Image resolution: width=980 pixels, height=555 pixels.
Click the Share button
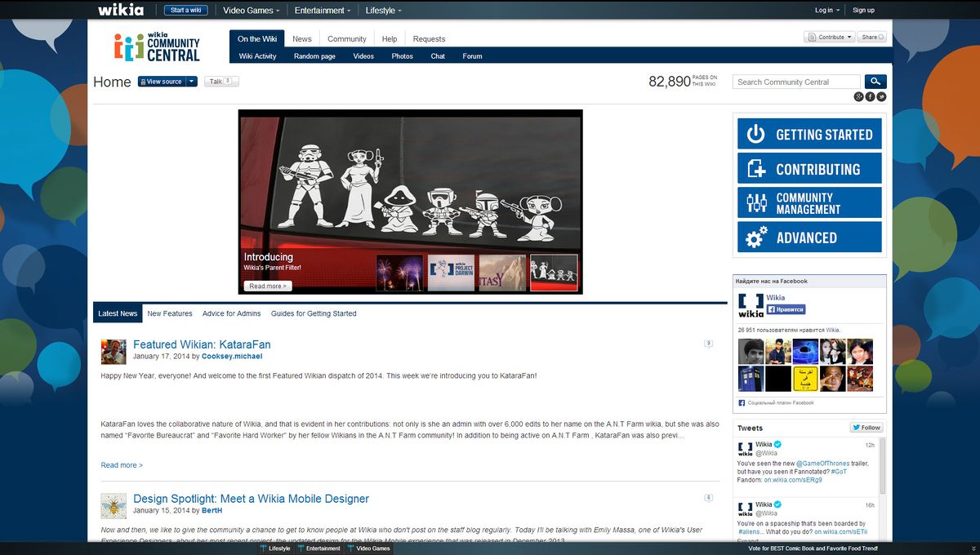tap(872, 37)
